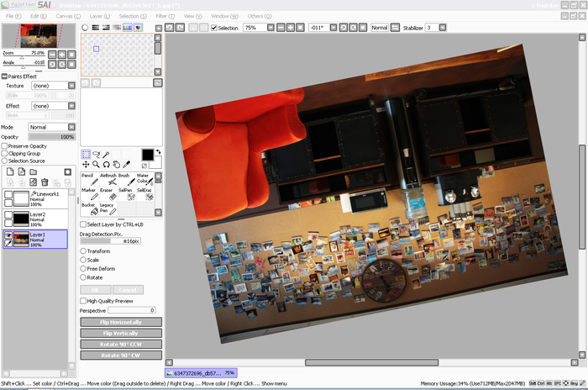The image size is (588, 390).
Task: Click the black foreground color swatch
Action: 146,155
